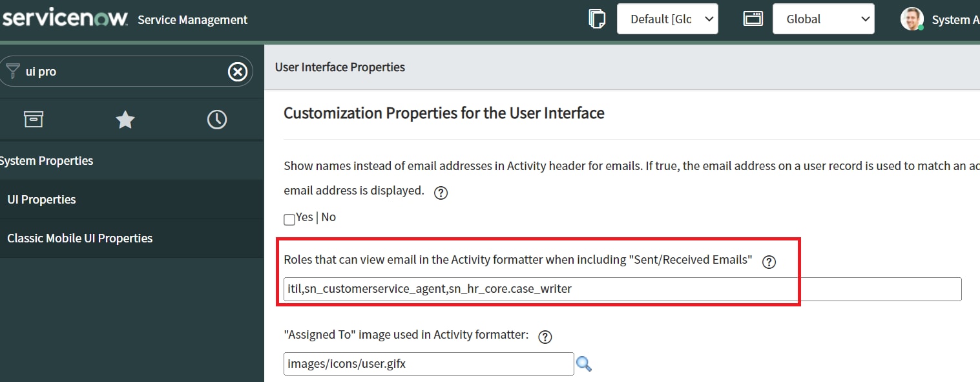This screenshot has height=382, width=980.
Task: Click the User Interface Properties header
Action: tap(340, 67)
